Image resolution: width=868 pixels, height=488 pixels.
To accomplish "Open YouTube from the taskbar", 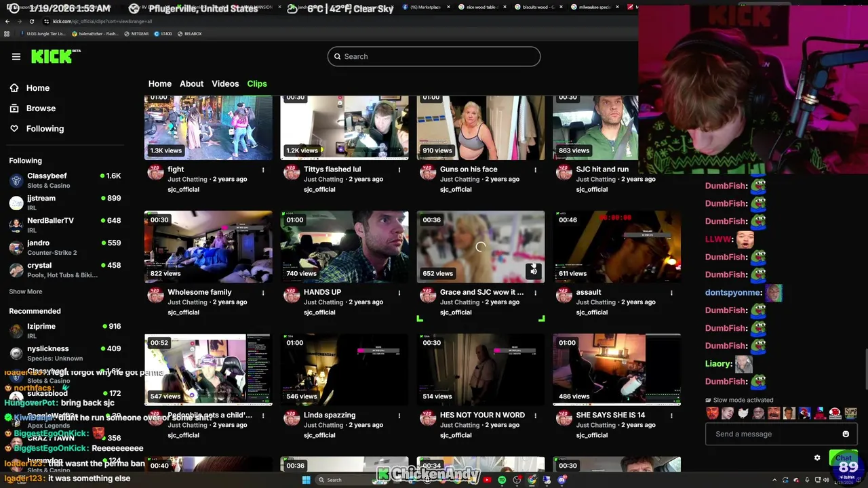I will 487,480.
